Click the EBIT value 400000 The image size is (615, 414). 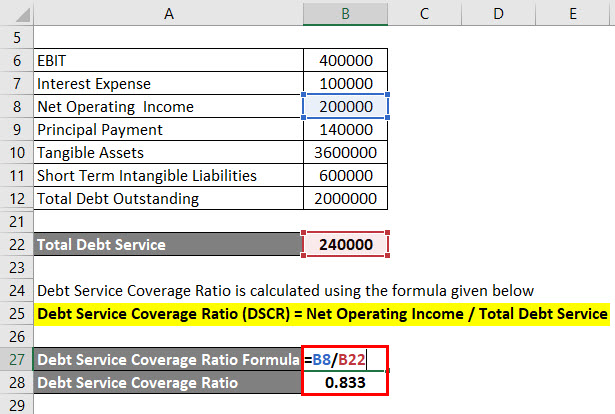(345, 61)
